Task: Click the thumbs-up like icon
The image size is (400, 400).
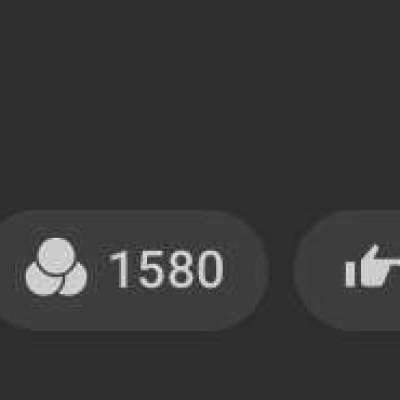Action: tap(373, 266)
